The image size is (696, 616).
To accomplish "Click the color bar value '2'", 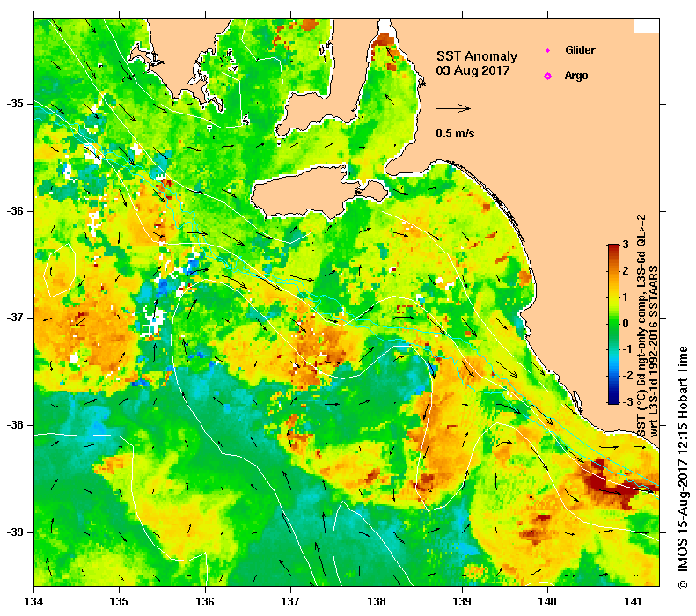I will pyautogui.click(x=626, y=270).
